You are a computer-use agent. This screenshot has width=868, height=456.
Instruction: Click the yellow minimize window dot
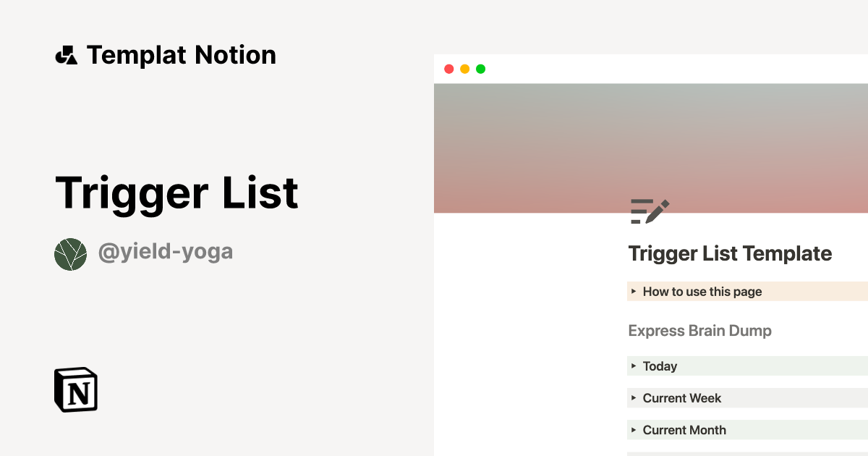click(x=464, y=69)
